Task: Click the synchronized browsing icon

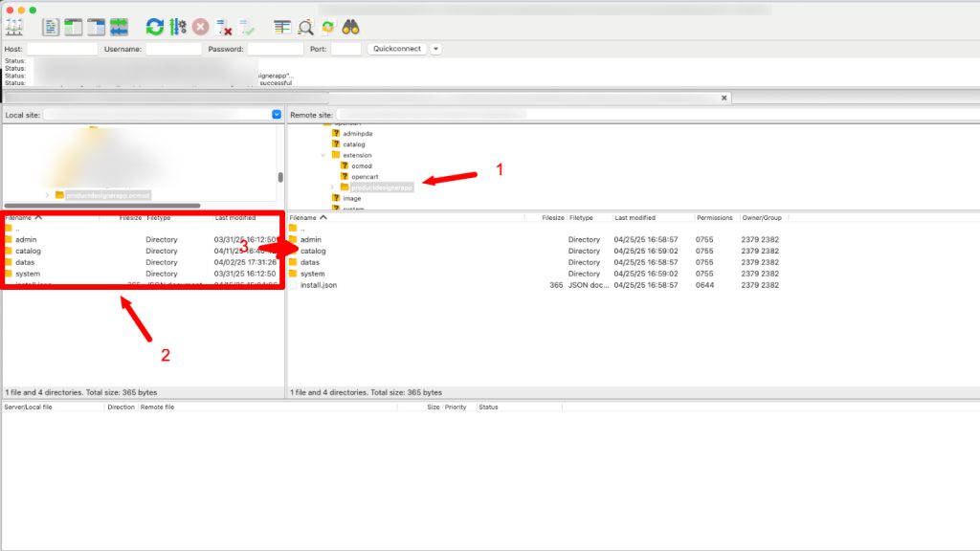Action: [x=327, y=27]
